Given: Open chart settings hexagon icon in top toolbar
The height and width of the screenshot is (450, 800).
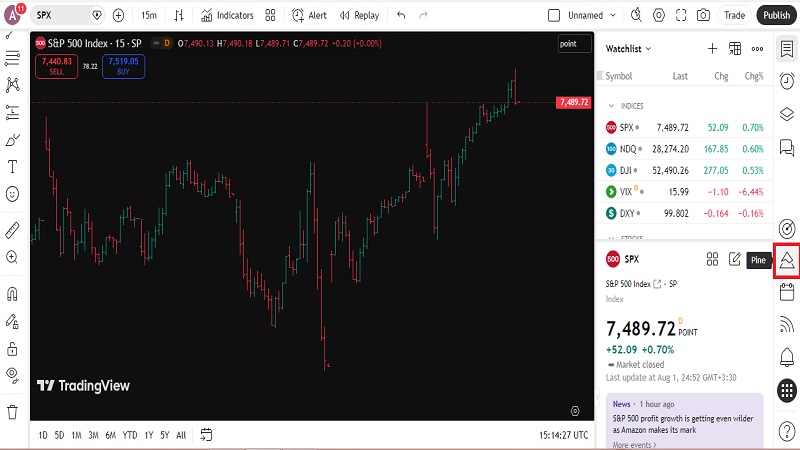Looking at the screenshot, I should pos(659,15).
